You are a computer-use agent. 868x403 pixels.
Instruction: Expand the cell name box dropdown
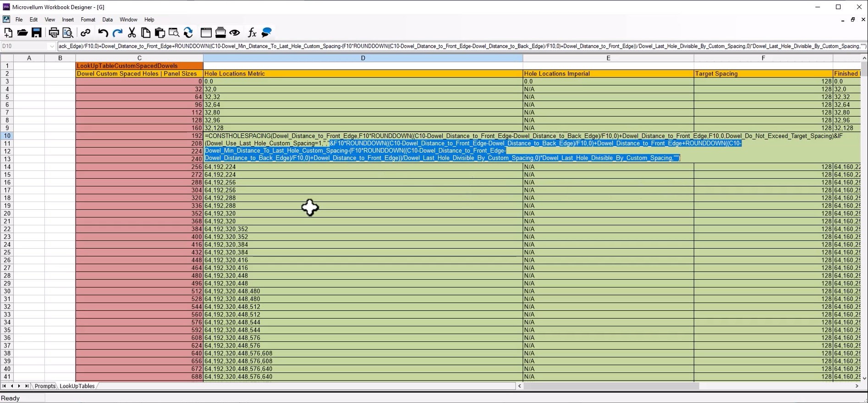pyautogui.click(x=51, y=46)
